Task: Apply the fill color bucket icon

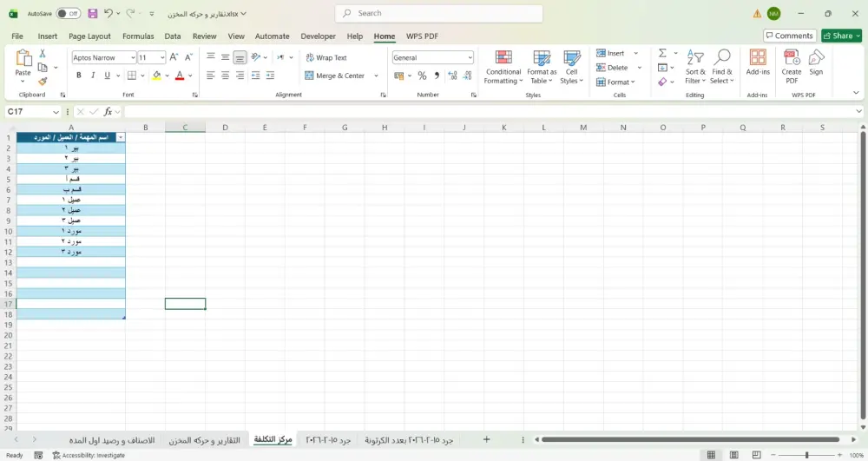Action: click(x=156, y=76)
